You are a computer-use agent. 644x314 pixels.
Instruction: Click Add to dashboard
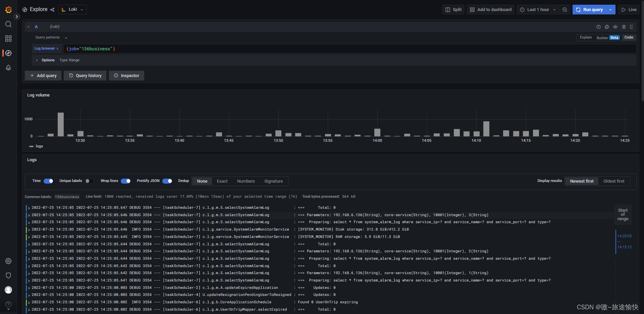tap(490, 10)
